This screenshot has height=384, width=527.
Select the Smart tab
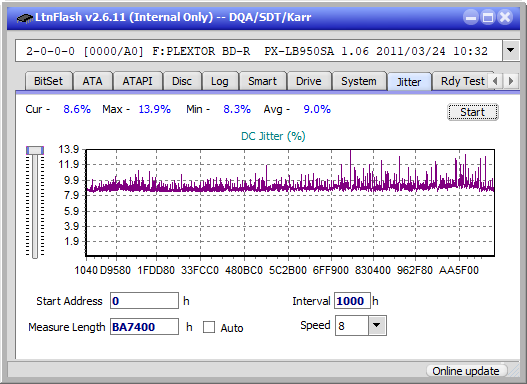262,81
